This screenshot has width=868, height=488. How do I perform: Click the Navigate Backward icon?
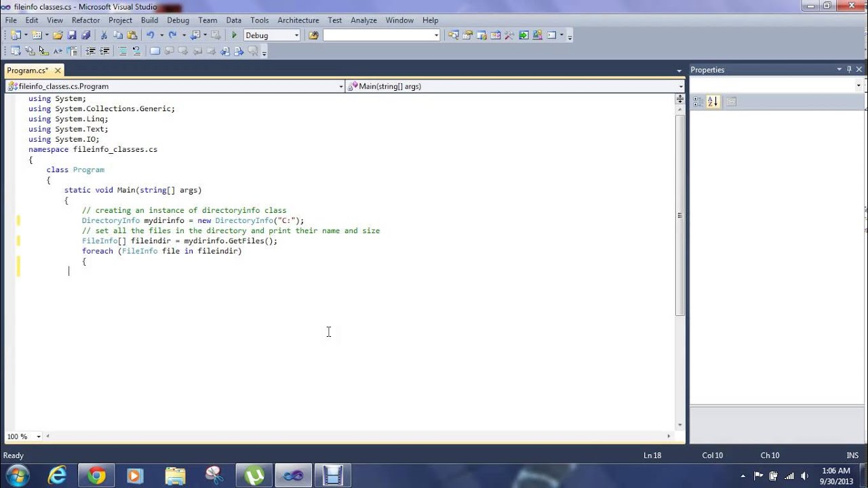195,35
